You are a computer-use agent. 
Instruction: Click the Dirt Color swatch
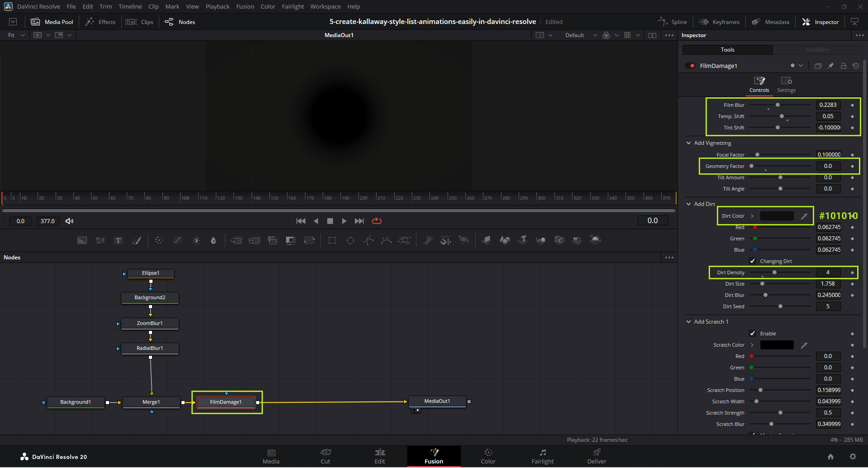click(x=777, y=216)
